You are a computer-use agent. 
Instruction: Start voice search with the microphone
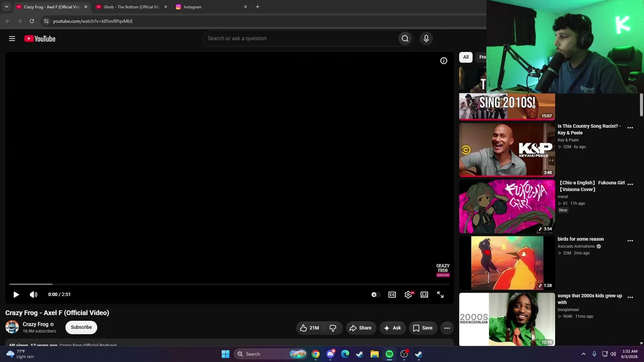click(x=426, y=39)
